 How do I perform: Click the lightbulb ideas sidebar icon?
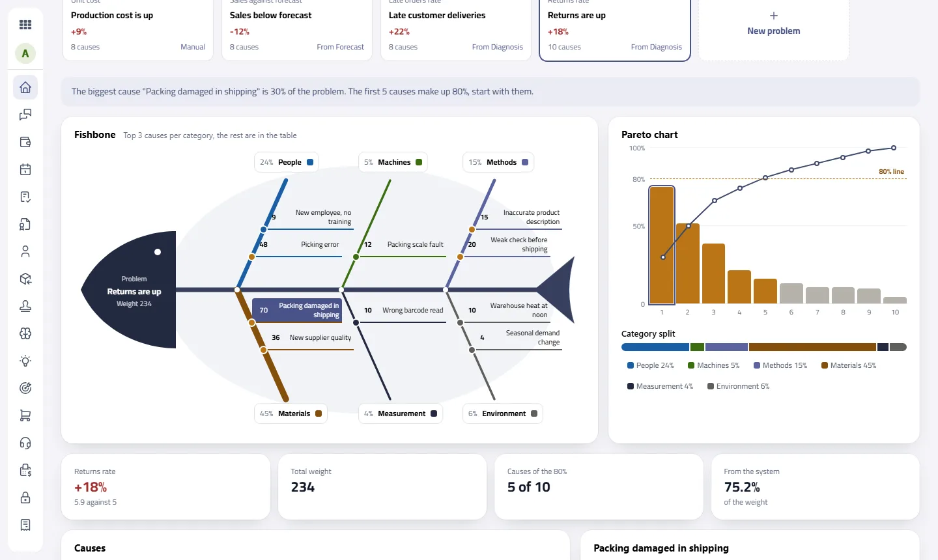point(25,361)
